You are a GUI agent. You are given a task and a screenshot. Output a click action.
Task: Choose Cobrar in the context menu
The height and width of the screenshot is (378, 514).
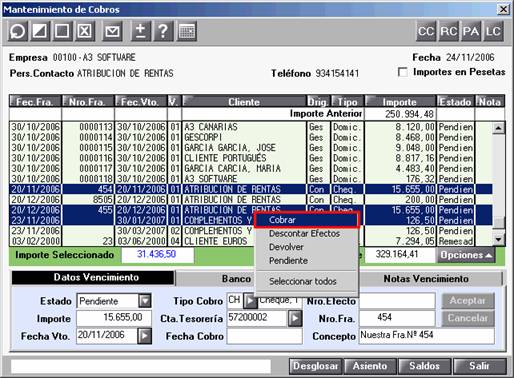307,220
